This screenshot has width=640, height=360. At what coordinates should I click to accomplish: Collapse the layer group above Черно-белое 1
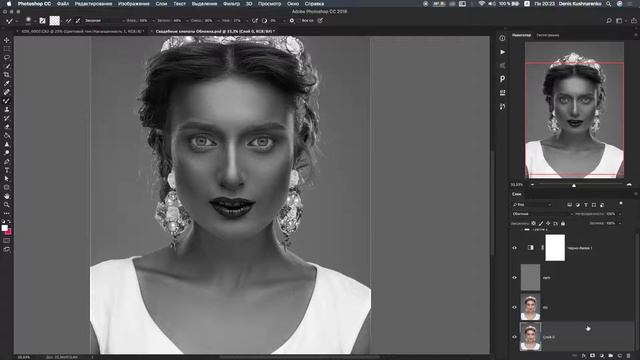point(522,229)
